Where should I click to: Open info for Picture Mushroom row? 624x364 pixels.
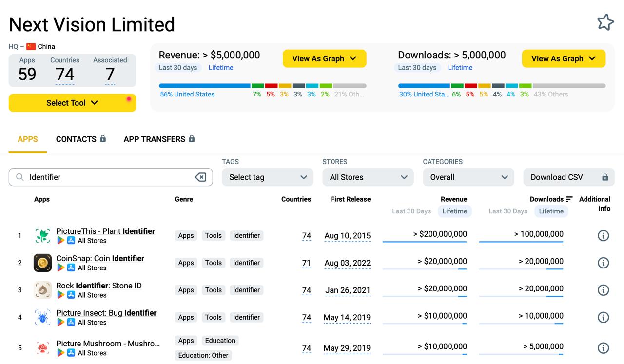(603, 348)
